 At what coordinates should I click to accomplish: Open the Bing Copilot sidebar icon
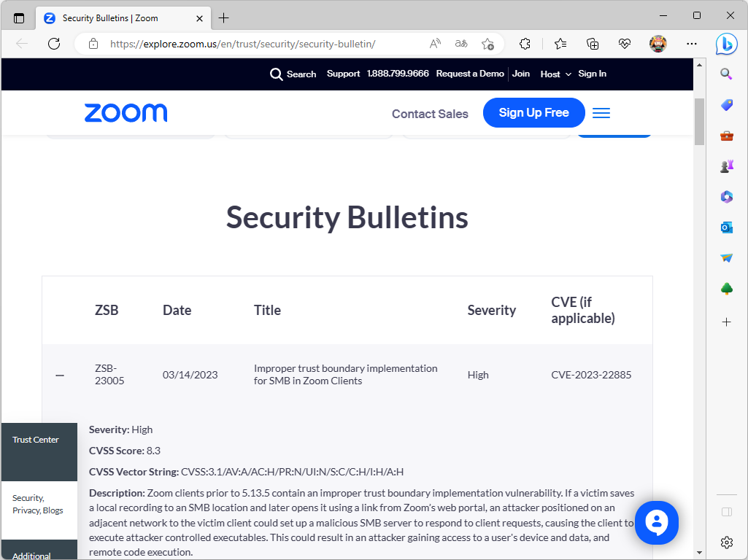coord(726,44)
